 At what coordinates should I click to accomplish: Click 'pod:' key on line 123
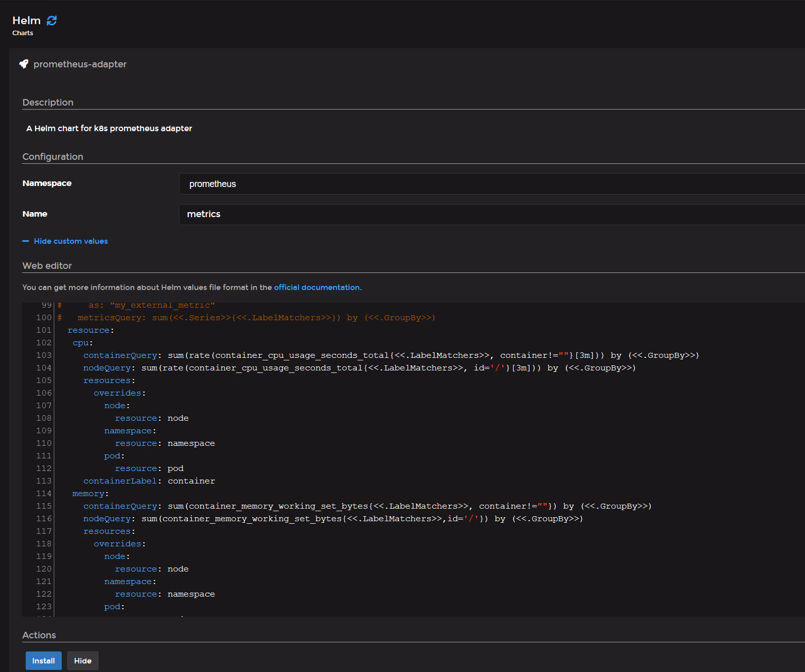tap(115, 607)
